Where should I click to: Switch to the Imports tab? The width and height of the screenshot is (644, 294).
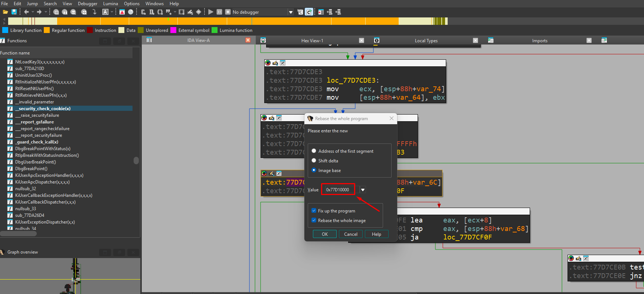coord(540,40)
